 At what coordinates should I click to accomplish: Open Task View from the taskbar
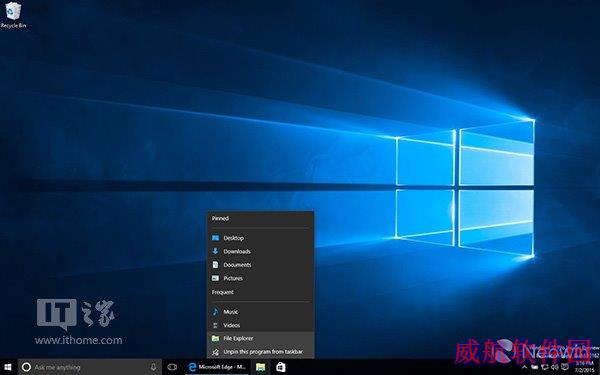pos(172,367)
